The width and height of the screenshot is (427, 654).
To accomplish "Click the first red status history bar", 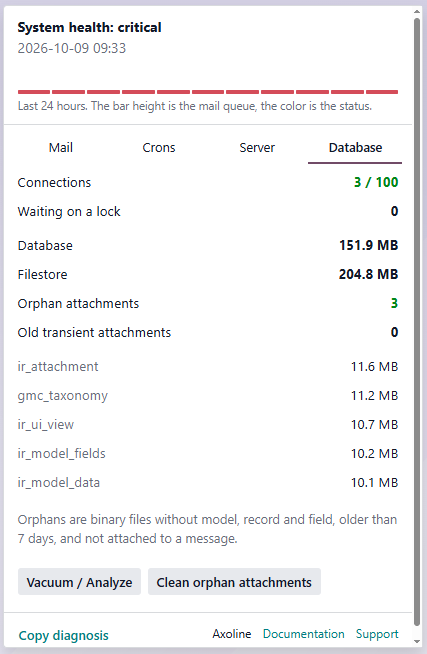I will (x=34, y=92).
